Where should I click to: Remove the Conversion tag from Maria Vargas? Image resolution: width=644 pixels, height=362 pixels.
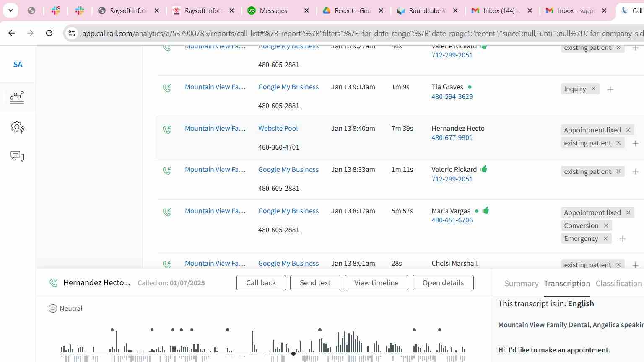coord(606,226)
